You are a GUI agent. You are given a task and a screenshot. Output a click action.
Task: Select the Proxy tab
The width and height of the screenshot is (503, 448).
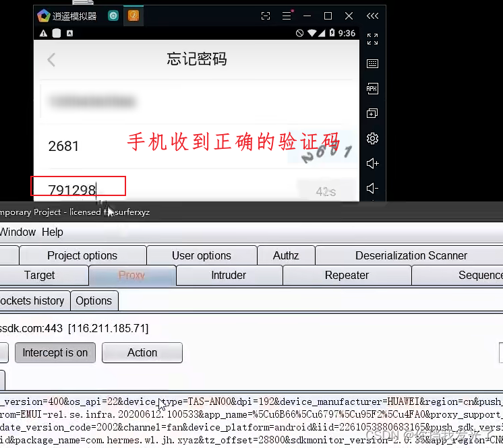[132, 275]
